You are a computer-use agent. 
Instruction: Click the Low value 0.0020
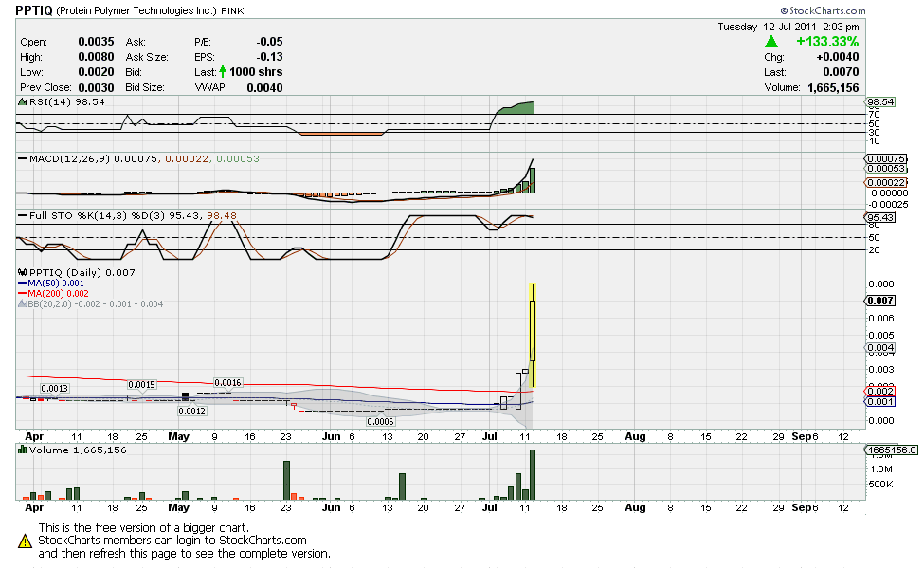[x=96, y=72]
